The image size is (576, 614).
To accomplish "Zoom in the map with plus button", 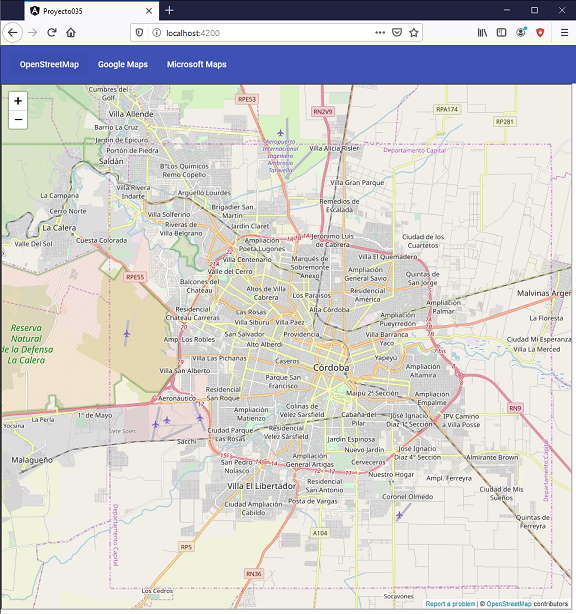I will 18,101.
